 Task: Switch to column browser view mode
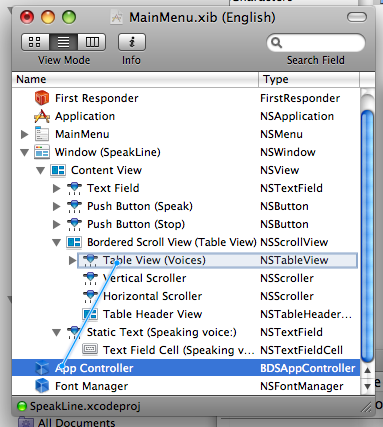point(92,42)
